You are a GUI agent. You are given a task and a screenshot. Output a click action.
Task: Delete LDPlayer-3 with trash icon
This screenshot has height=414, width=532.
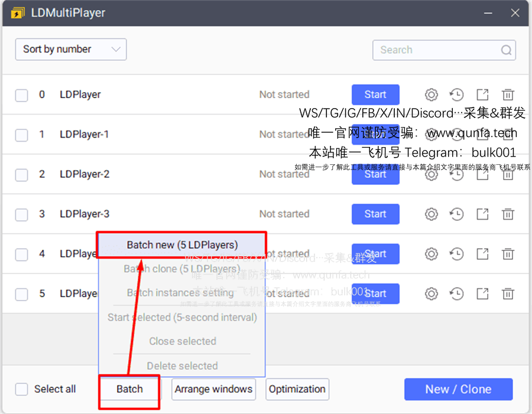508,214
